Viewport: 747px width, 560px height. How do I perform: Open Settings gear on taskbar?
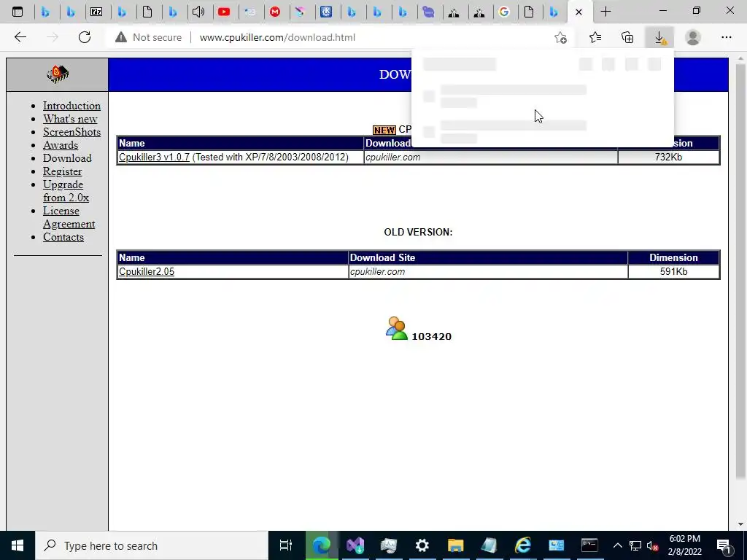coord(422,545)
